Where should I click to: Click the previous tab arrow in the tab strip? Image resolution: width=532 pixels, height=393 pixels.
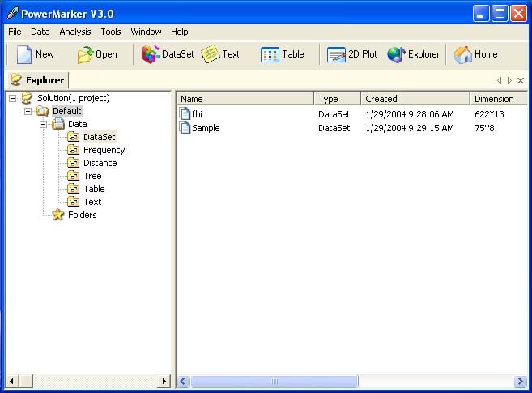(499, 81)
